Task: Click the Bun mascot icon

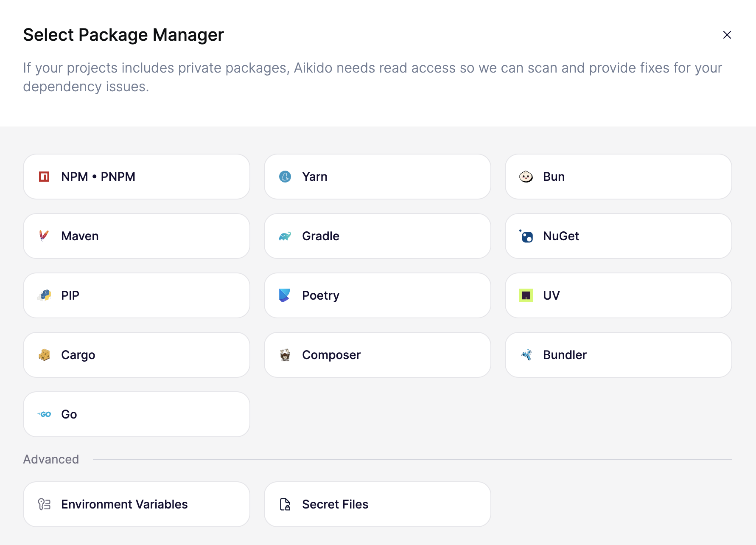Action: (526, 177)
